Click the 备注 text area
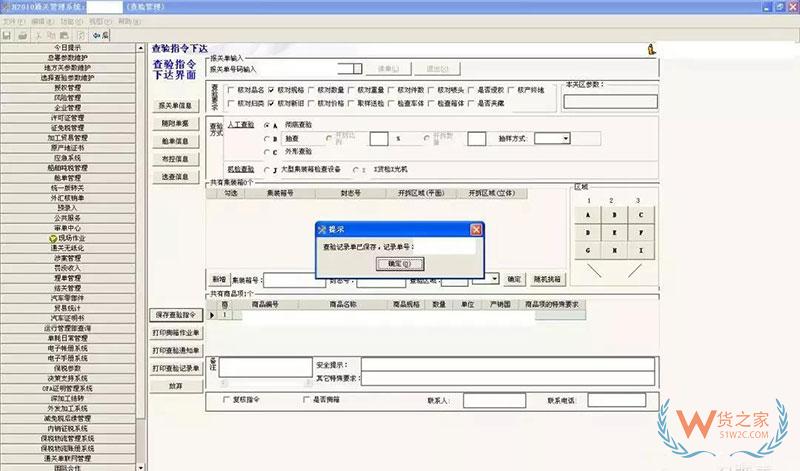The image size is (800, 471). click(x=265, y=367)
